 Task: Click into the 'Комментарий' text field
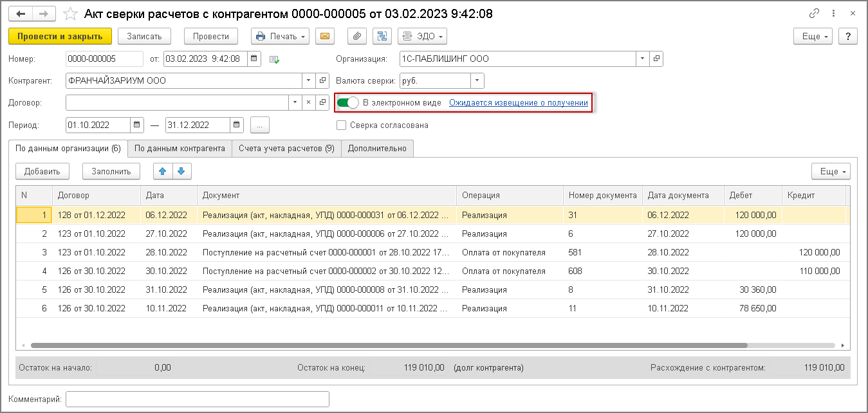tap(198, 399)
